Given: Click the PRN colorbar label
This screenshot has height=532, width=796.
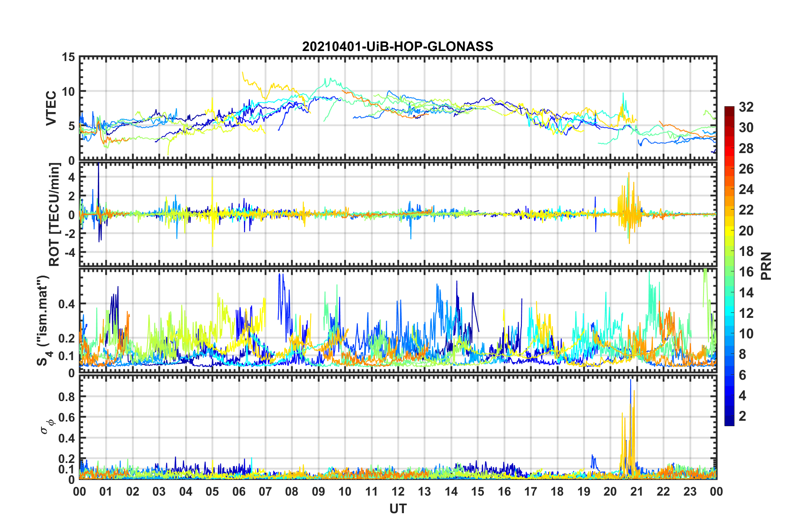Looking at the screenshot, I should [x=766, y=266].
